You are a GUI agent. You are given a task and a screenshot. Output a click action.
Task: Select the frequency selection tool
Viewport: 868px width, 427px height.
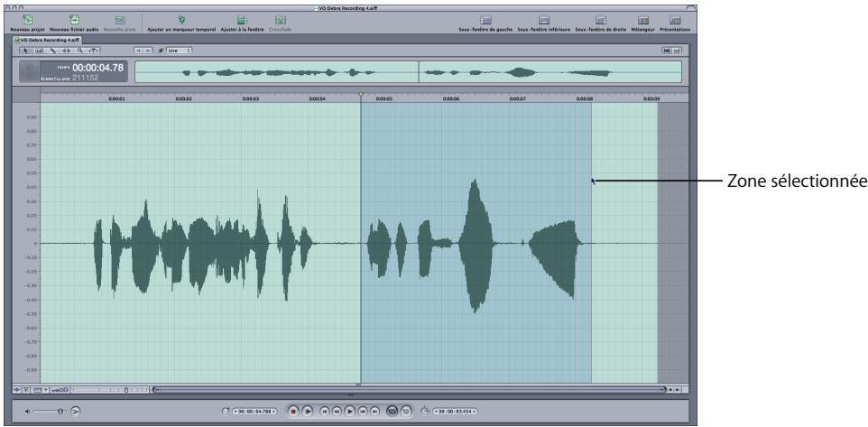tap(40, 51)
